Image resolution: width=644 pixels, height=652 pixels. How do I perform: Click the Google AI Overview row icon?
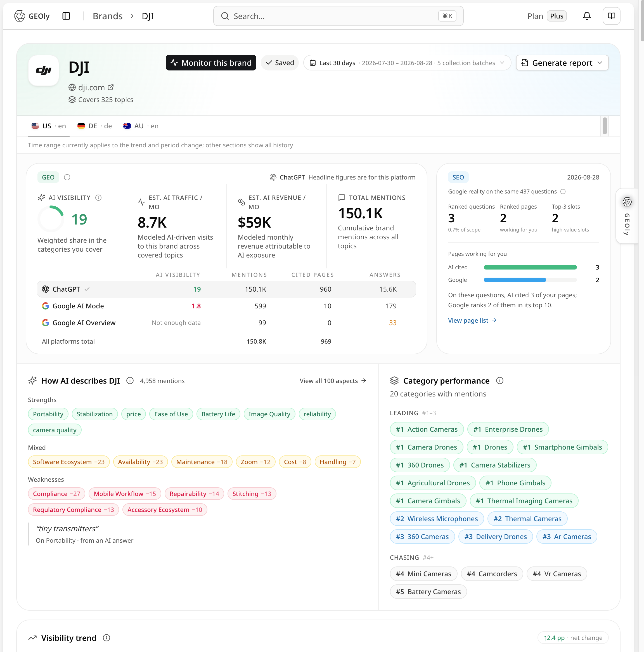click(x=46, y=323)
